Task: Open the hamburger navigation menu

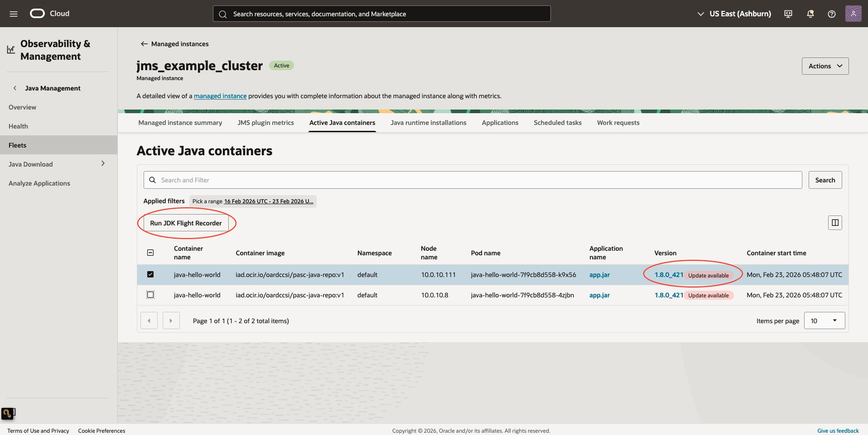Action: point(14,14)
